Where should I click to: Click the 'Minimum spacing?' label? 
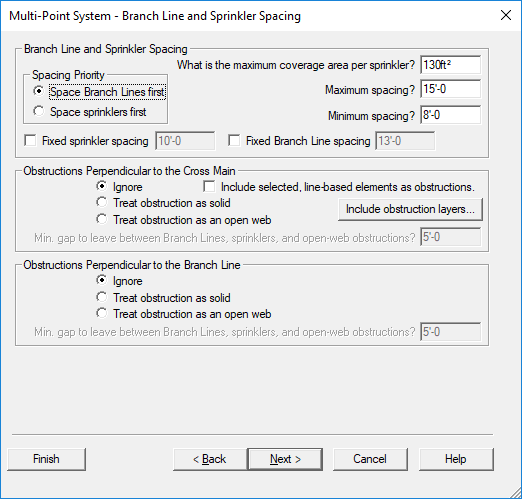click(x=371, y=116)
